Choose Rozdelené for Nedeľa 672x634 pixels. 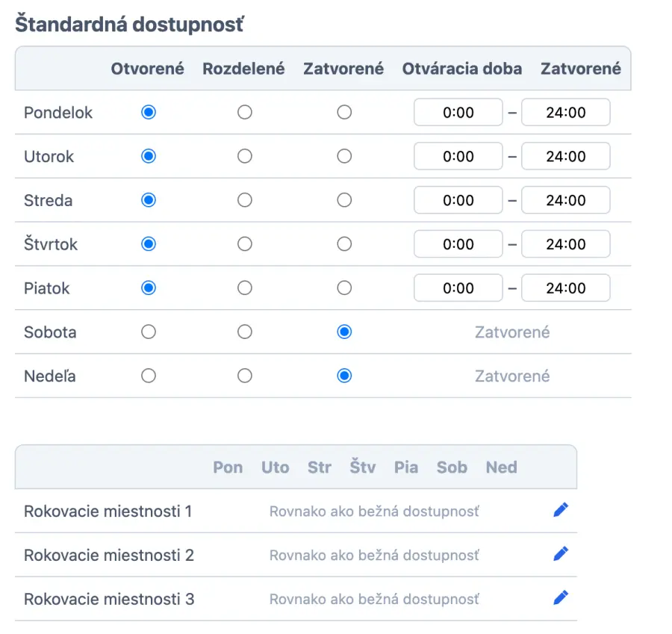pyautogui.click(x=244, y=376)
